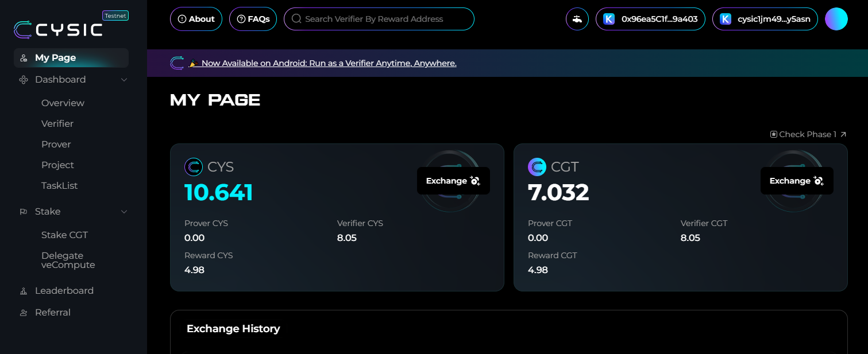Click the Exchange button on the CYS card

coord(453,180)
